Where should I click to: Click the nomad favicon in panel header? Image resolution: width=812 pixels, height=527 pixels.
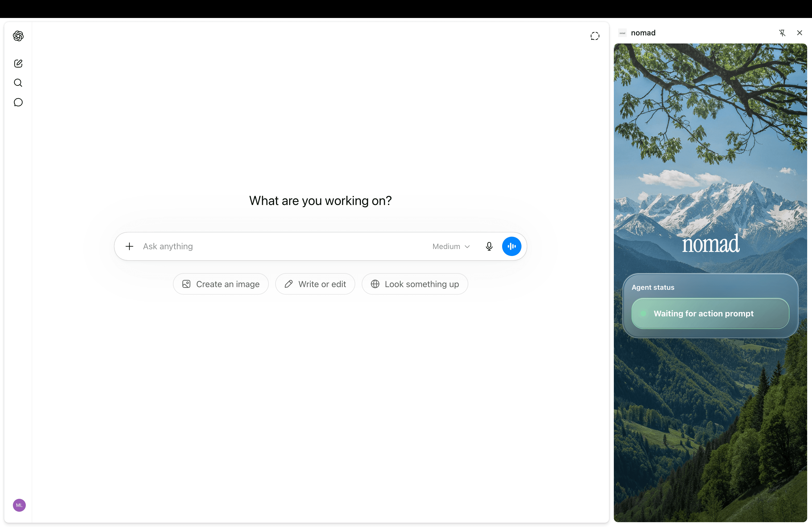pos(622,33)
